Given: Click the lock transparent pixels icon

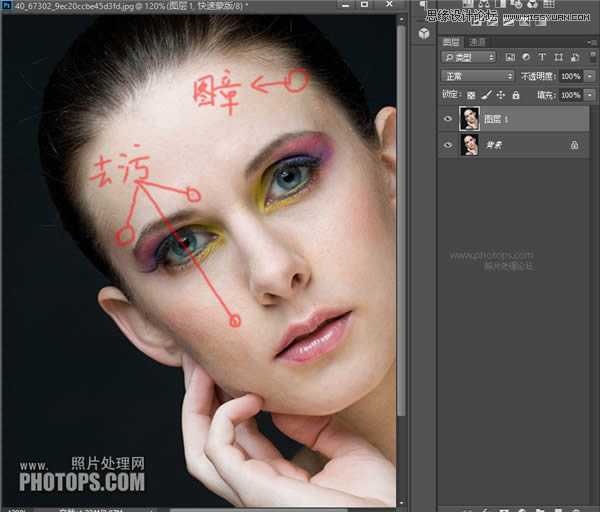Looking at the screenshot, I should click(x=472, y=95).
